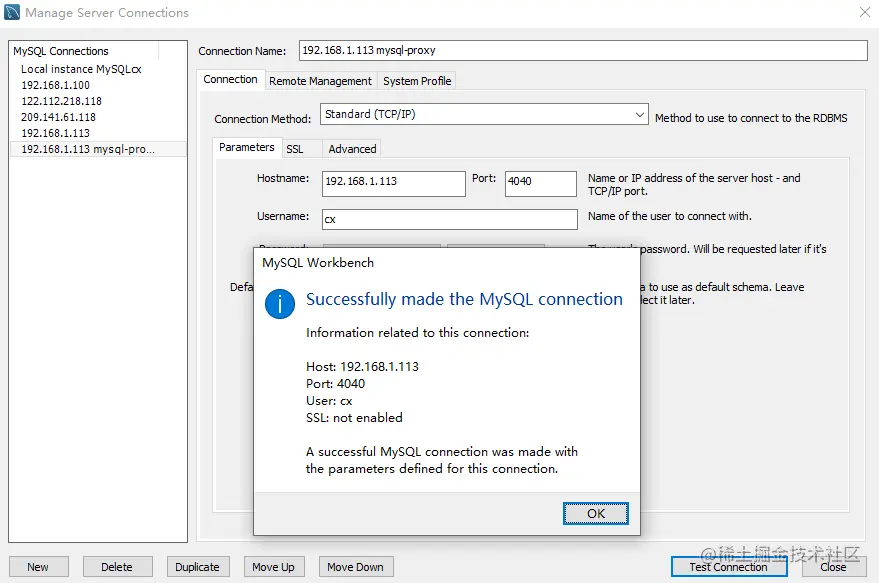Click the Move Up button
Viewport: 879px width, 583px height.
click(274, 567)
